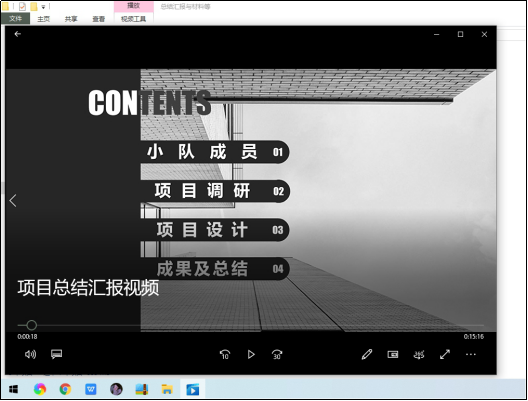Click the new folder icon in title bar
528x401 pixels.
pyautogui.click(x=33, y=6)
